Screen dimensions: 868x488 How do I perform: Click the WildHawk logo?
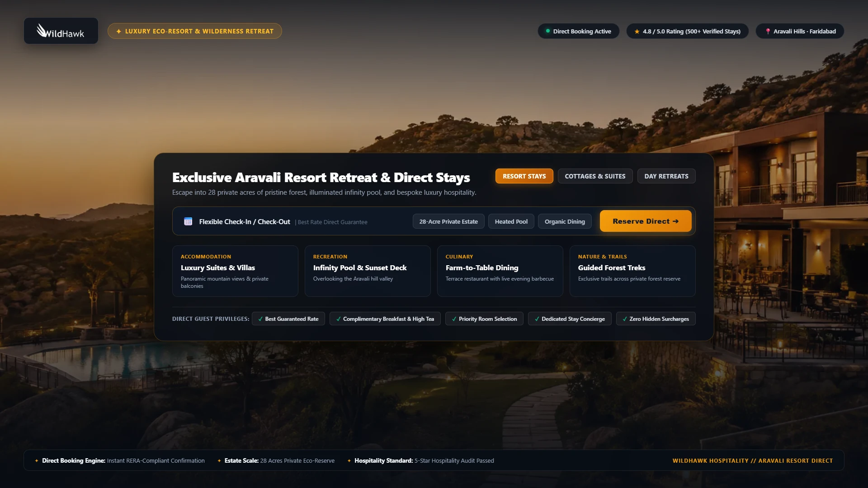click(x=61, y=31)
